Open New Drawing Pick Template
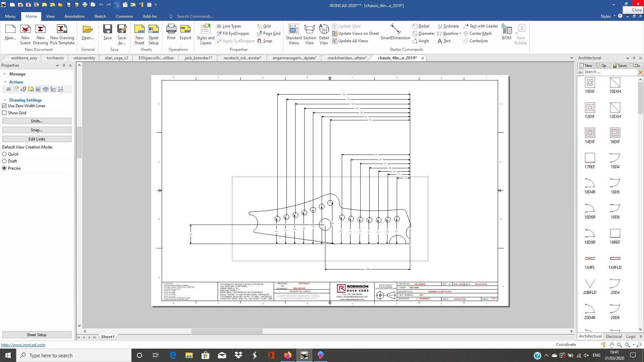Image resolution: width=644 pixels, height=362 pixels. [62, 35]
